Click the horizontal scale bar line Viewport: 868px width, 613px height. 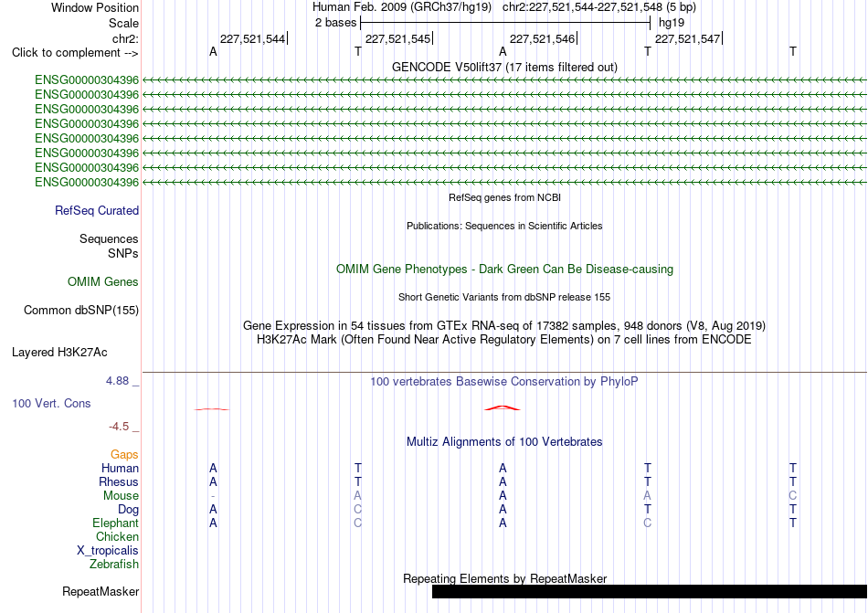point(505,23)
